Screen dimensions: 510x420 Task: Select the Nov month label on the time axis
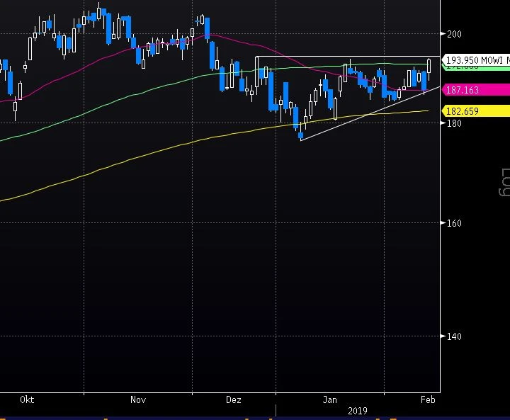[138, 400]
